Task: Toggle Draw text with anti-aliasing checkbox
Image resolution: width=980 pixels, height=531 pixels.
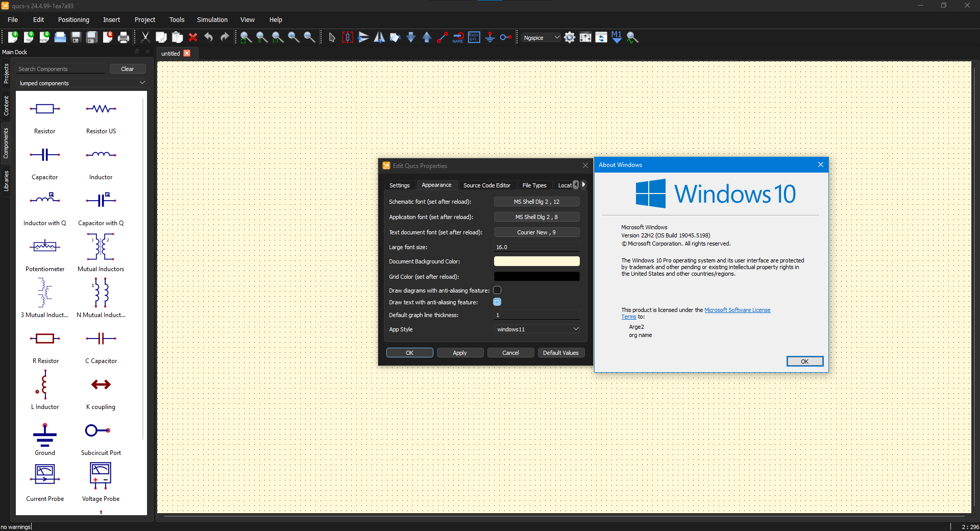Action: 497,302
